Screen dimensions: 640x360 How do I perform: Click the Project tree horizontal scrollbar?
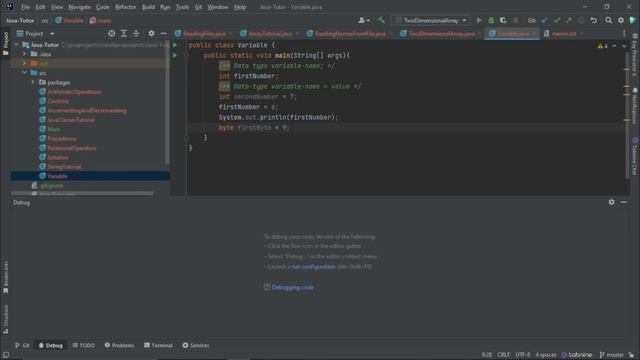coord(82,193)
